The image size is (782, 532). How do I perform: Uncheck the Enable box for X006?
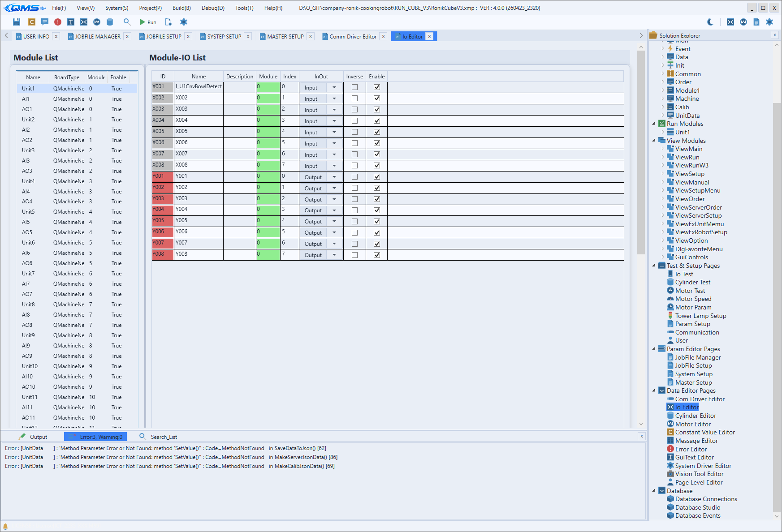click(377, 143)
